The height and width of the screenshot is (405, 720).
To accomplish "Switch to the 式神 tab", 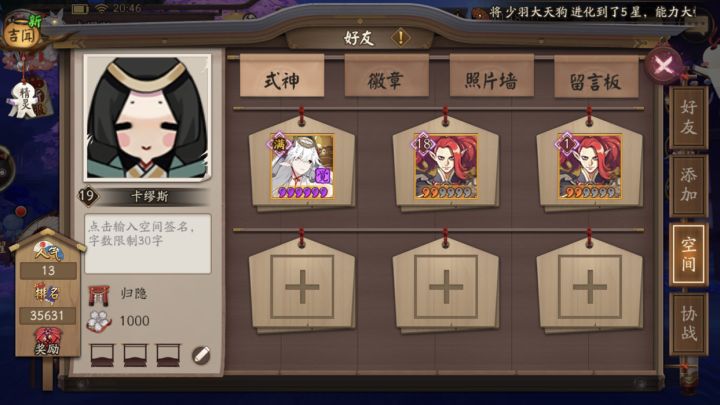I will [x=282, y=79].
